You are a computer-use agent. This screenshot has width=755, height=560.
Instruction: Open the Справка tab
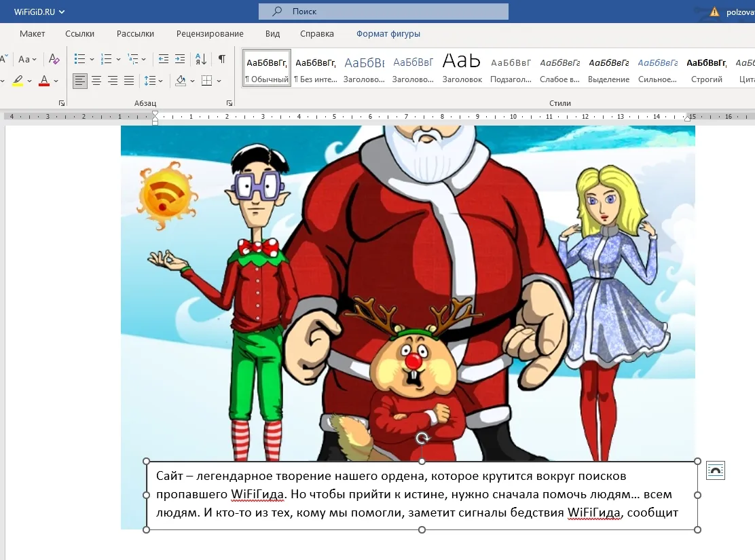[x=317, y=34]
